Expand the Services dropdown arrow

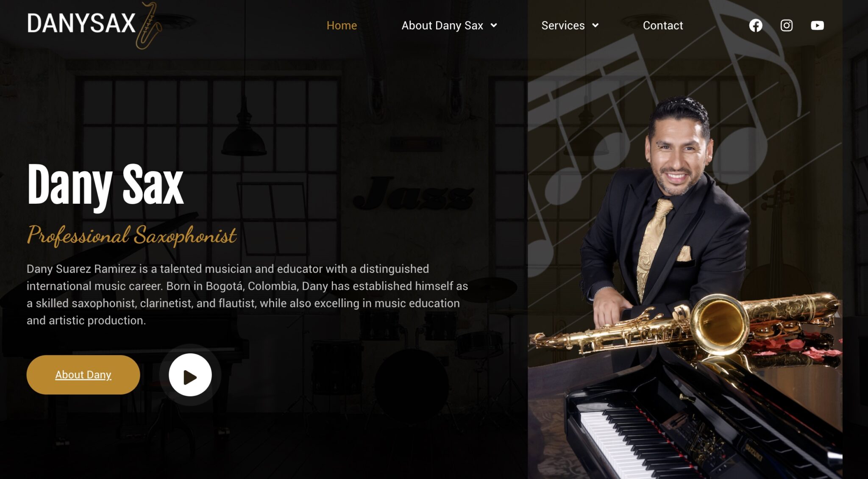pyautogui.click(x=595, y=25)
